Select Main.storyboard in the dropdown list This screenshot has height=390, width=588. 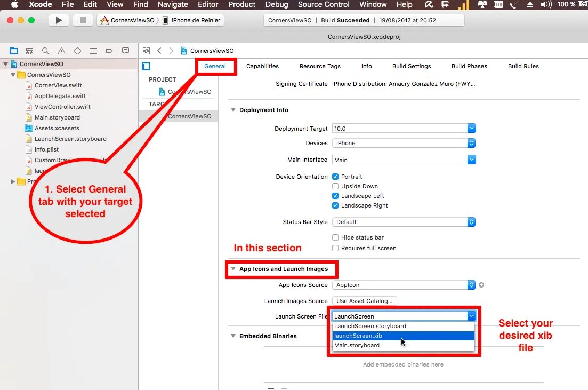404,345
